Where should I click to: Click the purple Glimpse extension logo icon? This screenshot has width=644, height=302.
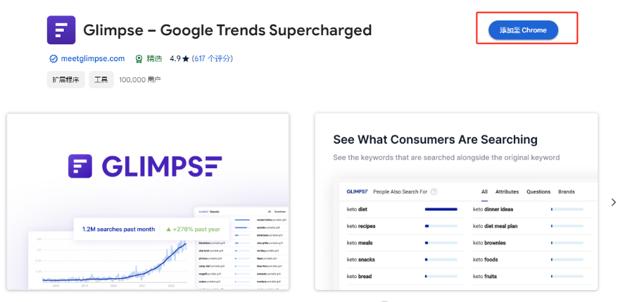coord(61,30)
